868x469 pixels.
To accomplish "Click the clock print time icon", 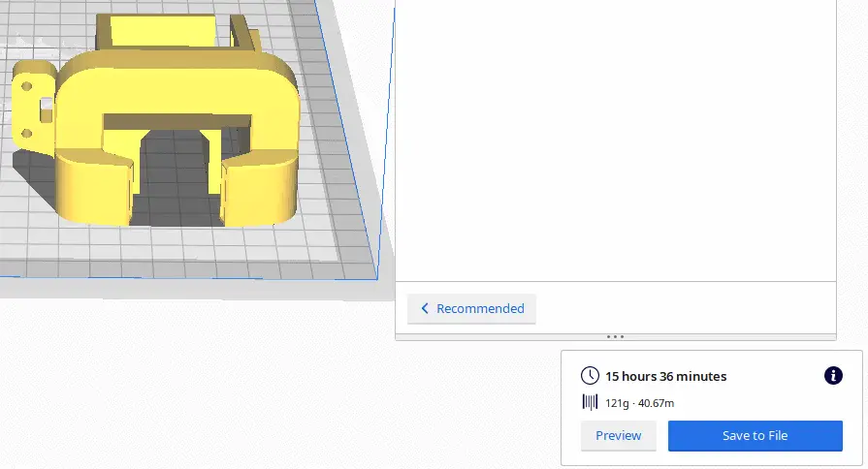I will point(590,376).
